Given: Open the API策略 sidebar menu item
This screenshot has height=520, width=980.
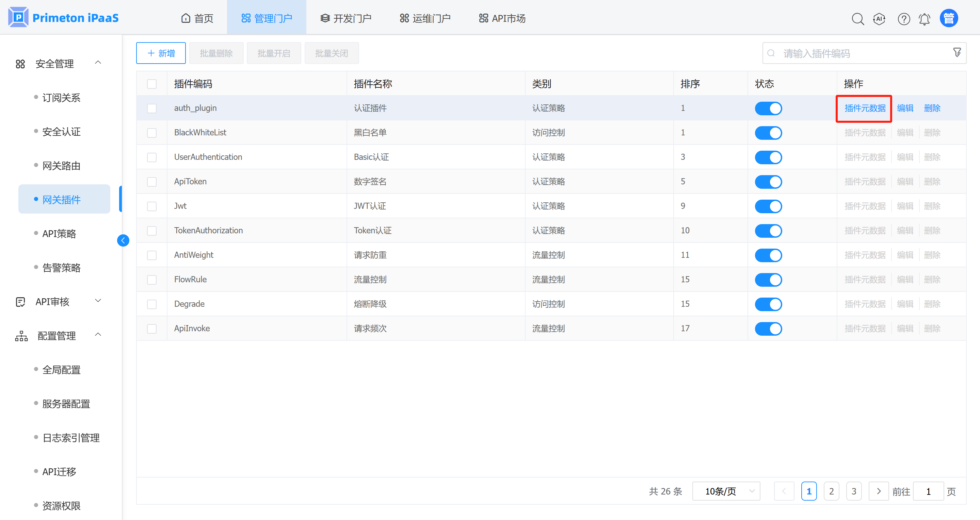Looking at the screenshot, I should click(59, 233).
